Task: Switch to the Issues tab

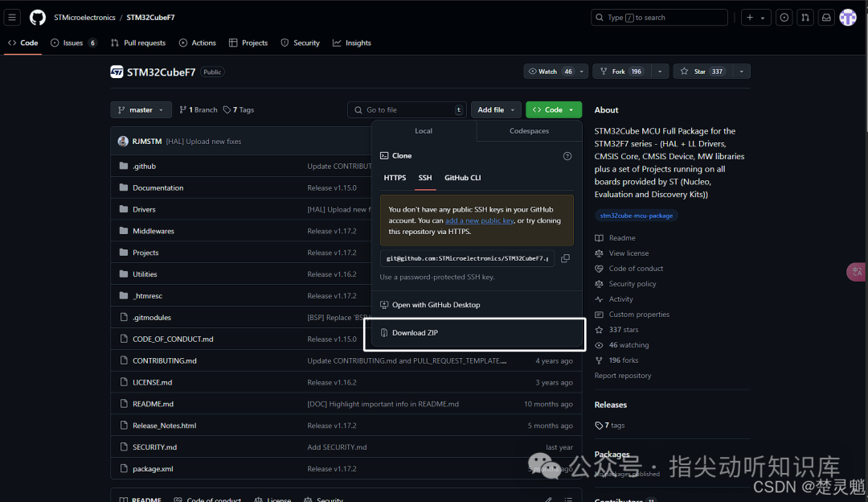Action: (x=74, y=43)
